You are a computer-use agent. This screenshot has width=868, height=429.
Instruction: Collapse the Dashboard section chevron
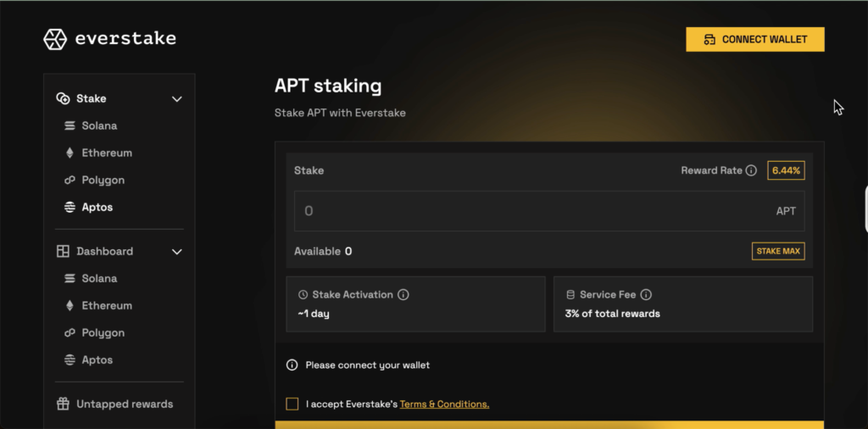click(x=177, y=251)
